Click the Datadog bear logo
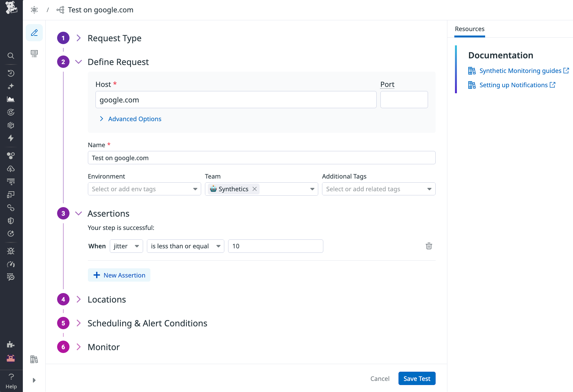Image resolution: width=573 pixels, height=392 pixels. tap(11, 9)
